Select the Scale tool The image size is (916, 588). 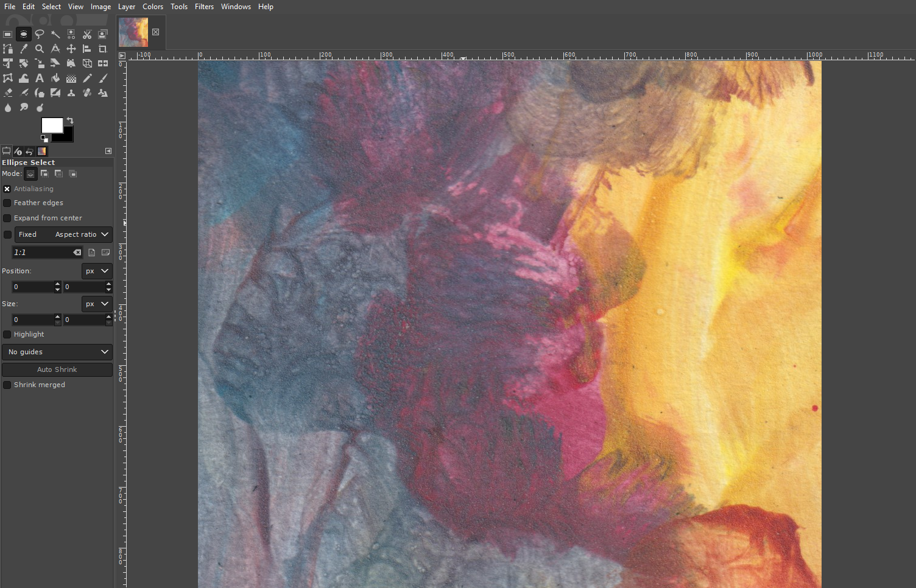[x=40, y=63]
